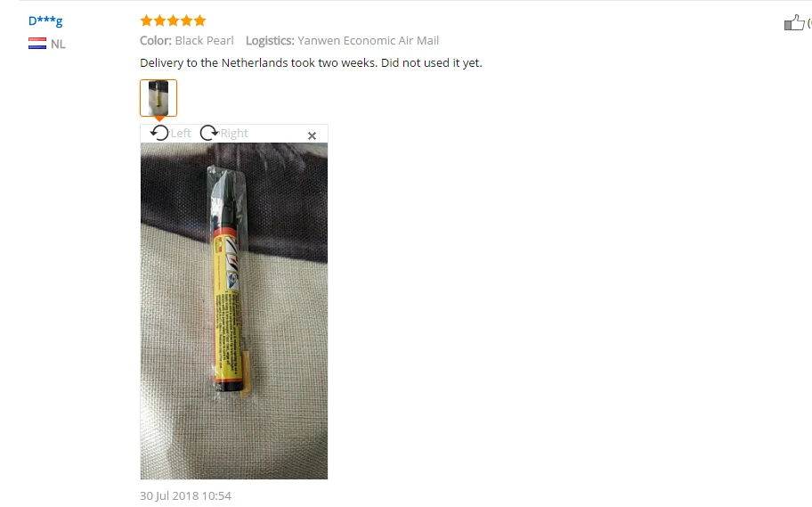Click the "Left" rotate label
The height and width of the screenshot is (507, 812).
point(181,134)
